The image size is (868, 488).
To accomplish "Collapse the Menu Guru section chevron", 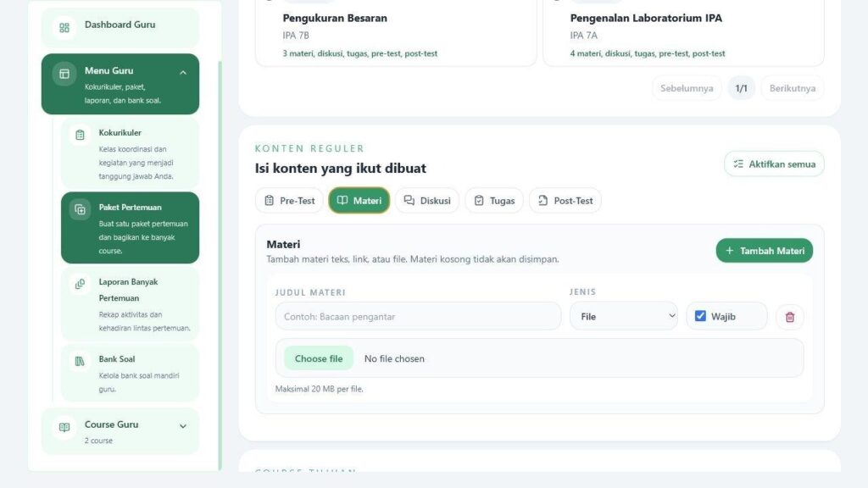I will 183,73.
